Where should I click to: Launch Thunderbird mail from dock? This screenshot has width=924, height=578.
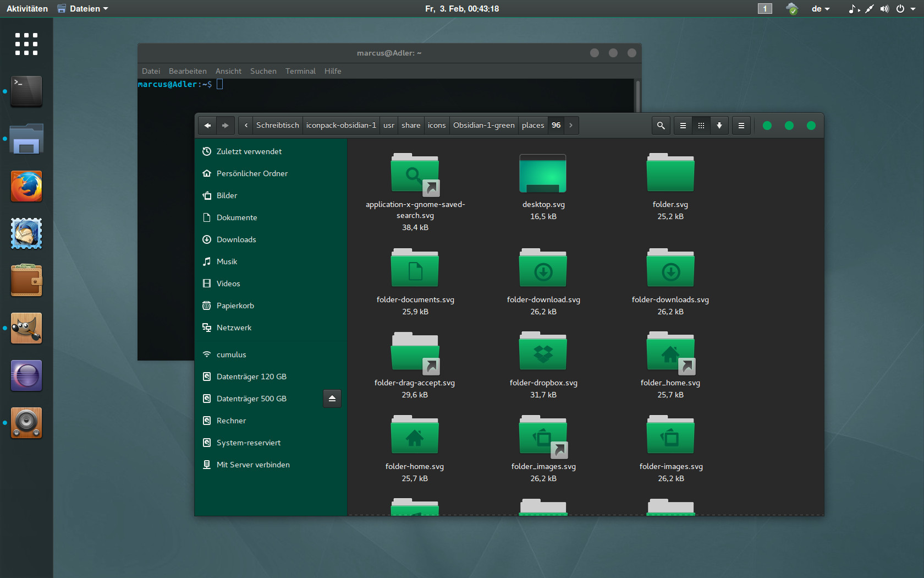point(26,233)
